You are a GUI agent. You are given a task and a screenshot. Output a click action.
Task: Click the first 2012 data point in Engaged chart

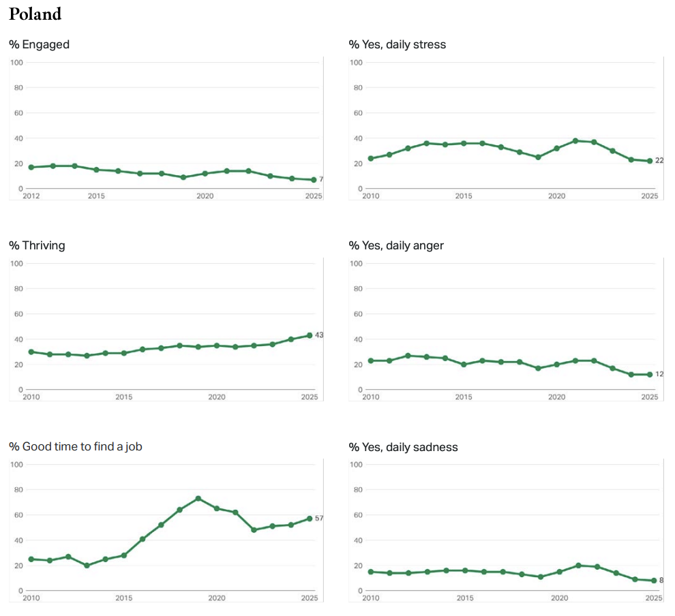pos(31,167)
